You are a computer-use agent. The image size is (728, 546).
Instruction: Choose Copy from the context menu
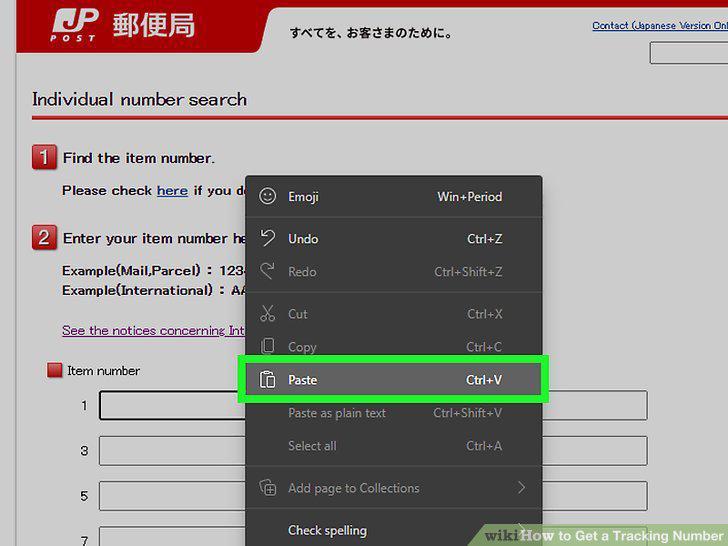point(393,347)
